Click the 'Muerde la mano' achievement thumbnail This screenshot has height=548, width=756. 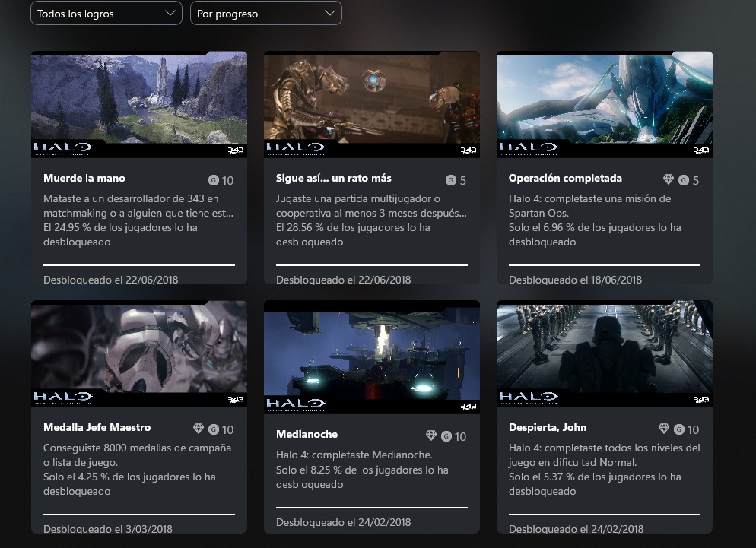pyautogui.click(x=139, y=104)
